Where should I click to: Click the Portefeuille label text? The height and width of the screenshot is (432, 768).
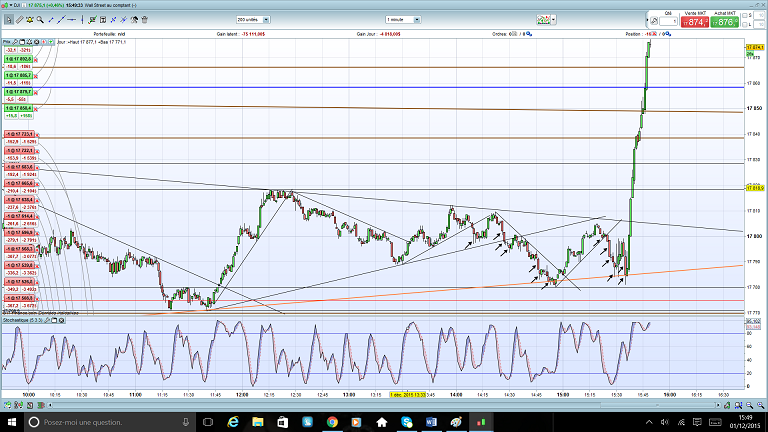click(102, 34)
